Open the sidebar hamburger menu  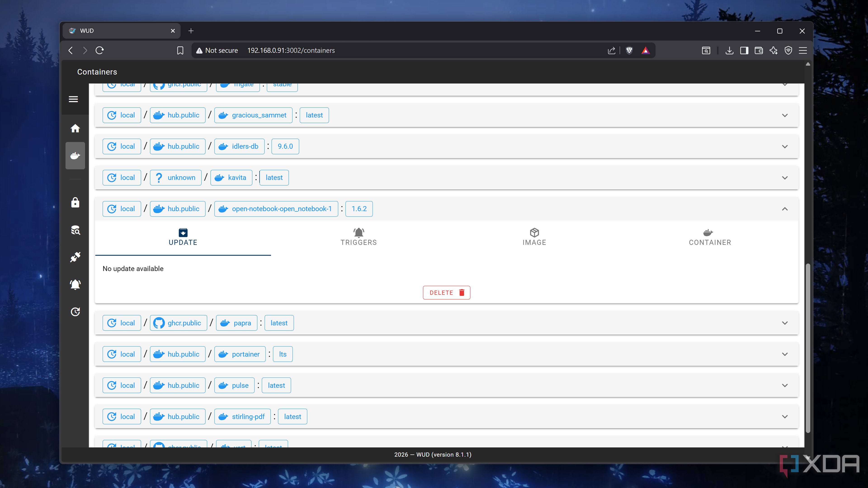[73, 99]
